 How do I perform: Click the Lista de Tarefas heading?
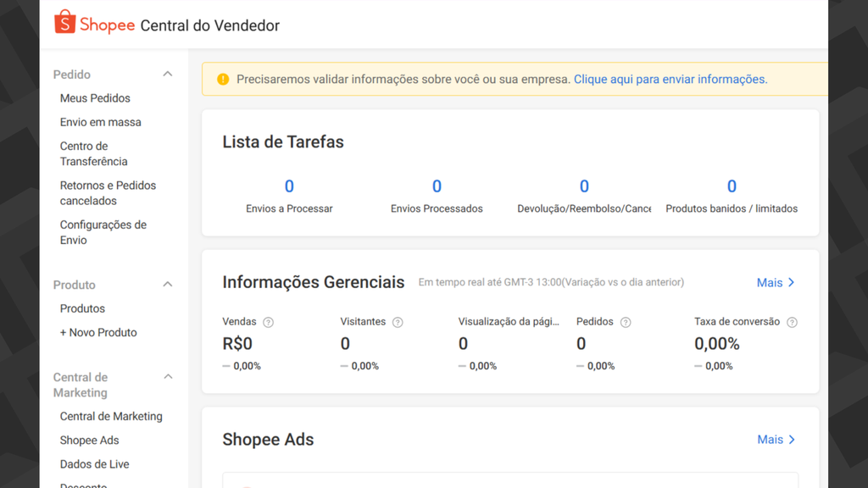coord(283,141)
